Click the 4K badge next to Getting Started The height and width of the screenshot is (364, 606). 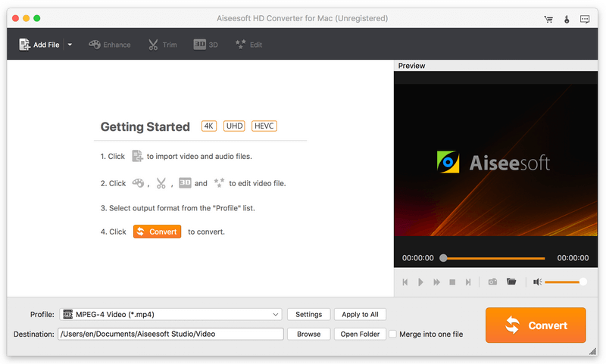pos(209,126)
